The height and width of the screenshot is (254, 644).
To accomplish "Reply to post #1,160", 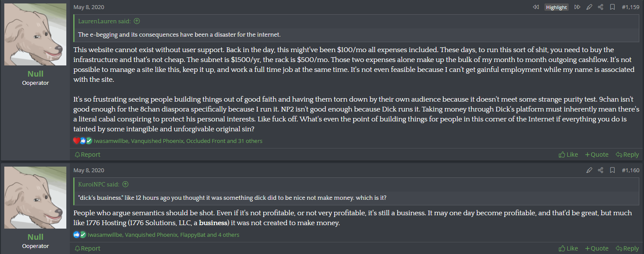I will pyautogui.click(x=627, y=248).
